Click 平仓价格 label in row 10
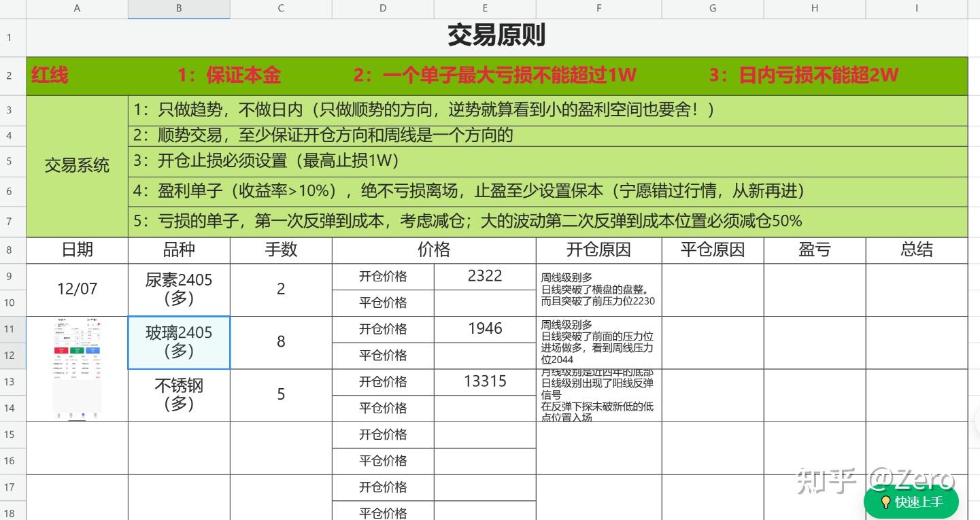 pos(383,302)
